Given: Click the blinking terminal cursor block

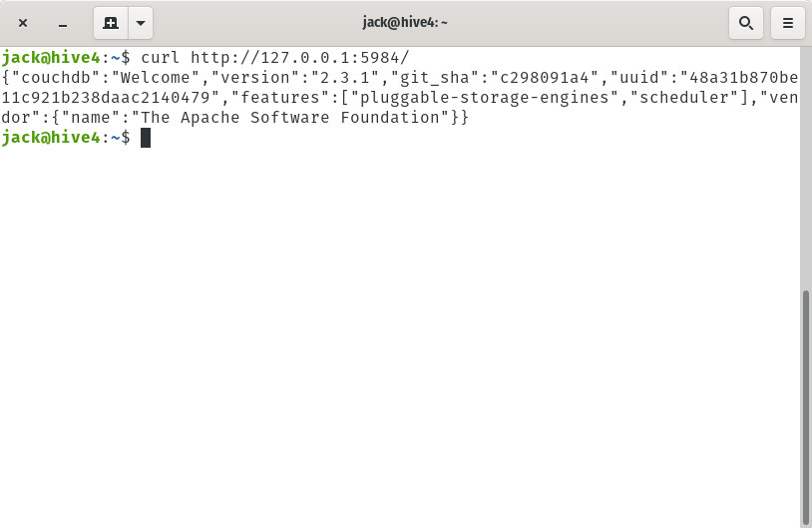Looking at the screenshot, I should coord(146,138).
